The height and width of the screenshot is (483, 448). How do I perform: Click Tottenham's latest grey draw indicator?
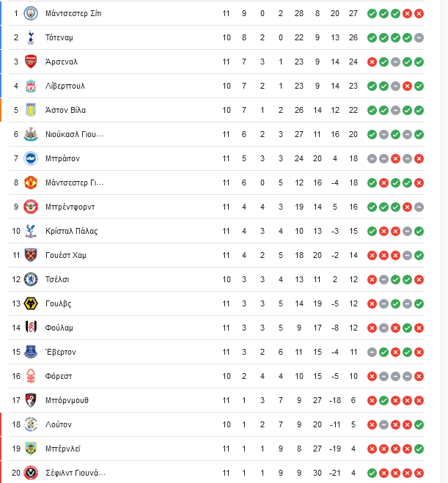pyautogui.click(x=419, y=37)
